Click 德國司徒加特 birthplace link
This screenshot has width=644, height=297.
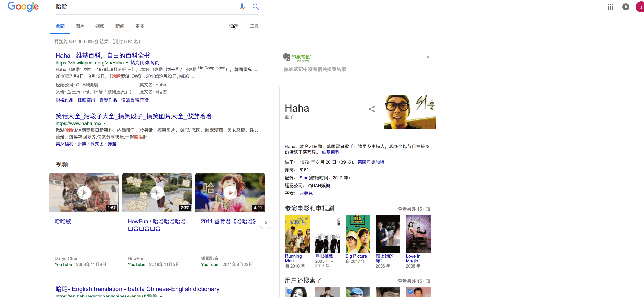point(371,162)
